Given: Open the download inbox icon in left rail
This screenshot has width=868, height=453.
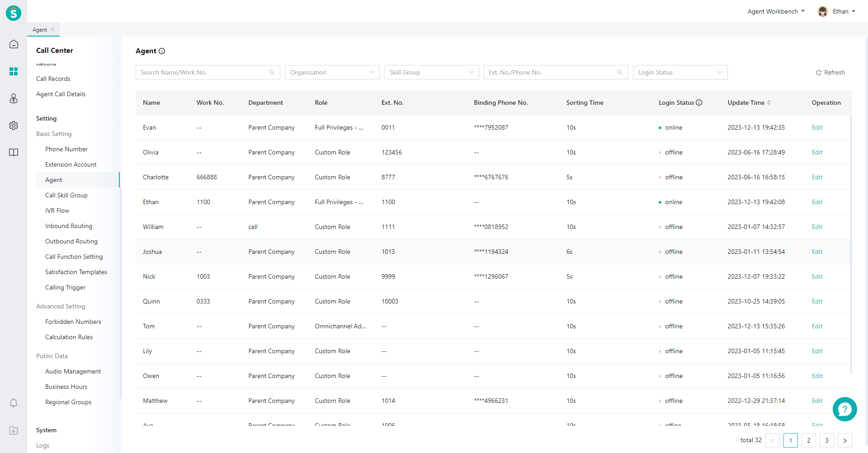Looking at the screenshot, I should (x=14, y=430).
